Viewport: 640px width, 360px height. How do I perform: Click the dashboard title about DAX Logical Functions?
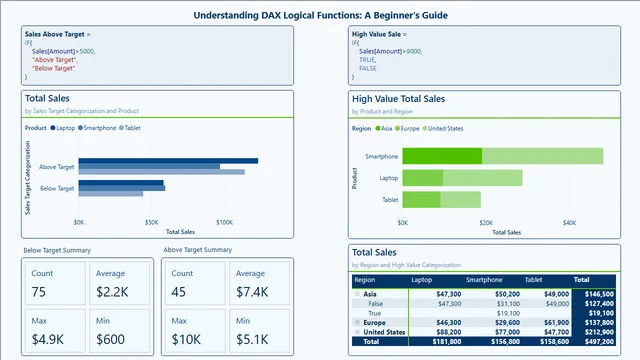320,16
